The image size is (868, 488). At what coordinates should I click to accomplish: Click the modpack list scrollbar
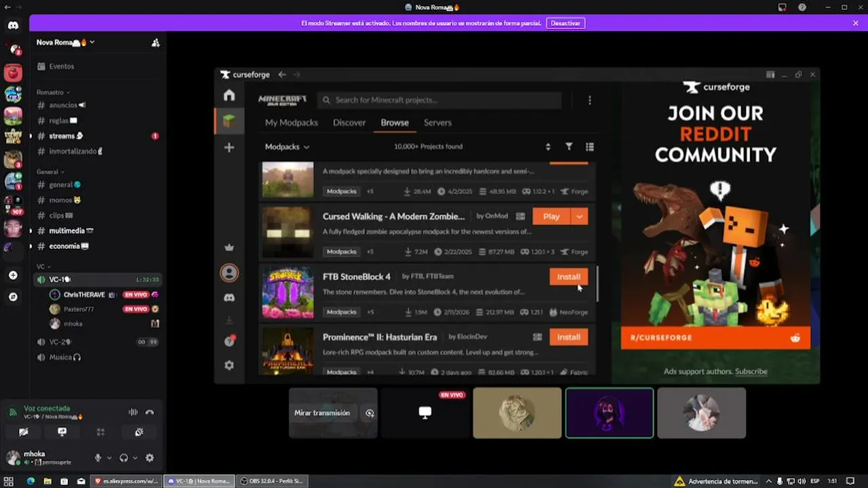597,283
